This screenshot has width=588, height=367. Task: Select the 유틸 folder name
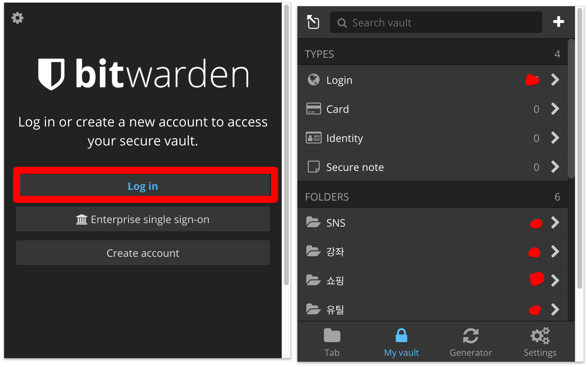(x=335, y=310)
